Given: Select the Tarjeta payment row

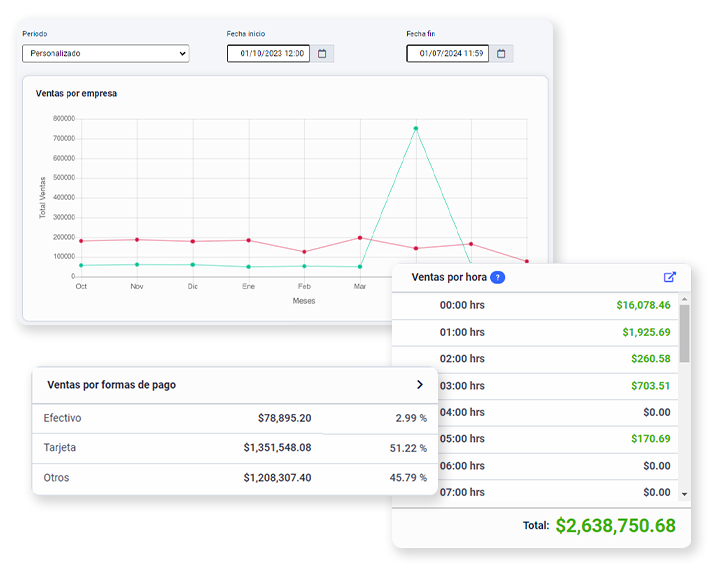Looking at the screenshot, I should pos(235,448).
